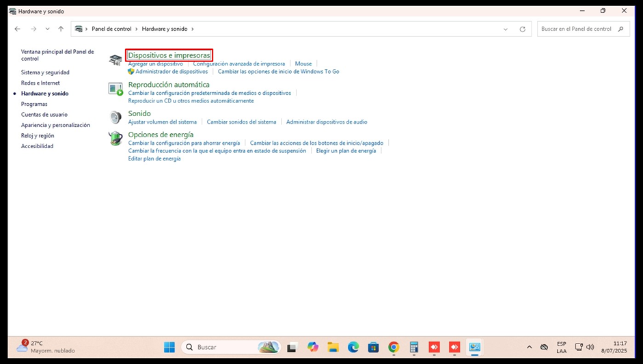The height and width of the screenshot is (364, 643).
Task: Click Ajustar volumen del sistema
Action: click(162, 122)
